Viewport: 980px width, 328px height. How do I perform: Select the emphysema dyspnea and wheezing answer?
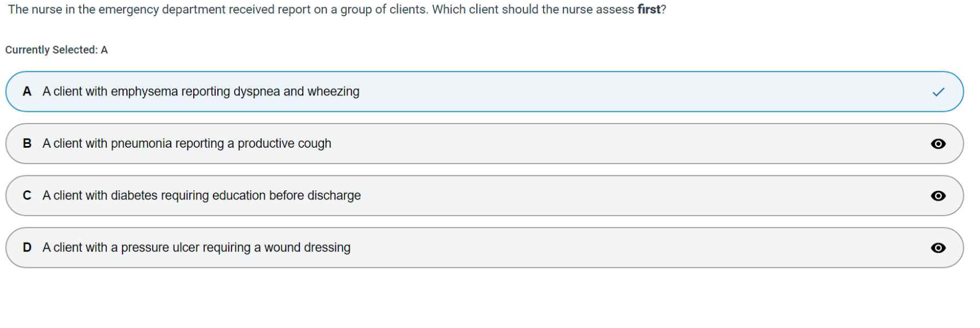pyautogui.click(x=200, y=92)
